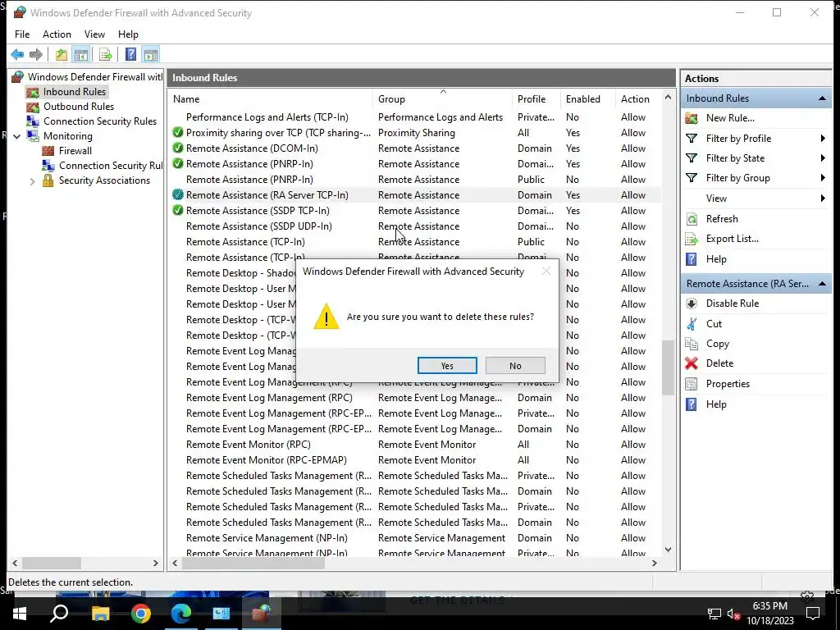Launch Google Chrome from the taskbar

pos(140,614)
